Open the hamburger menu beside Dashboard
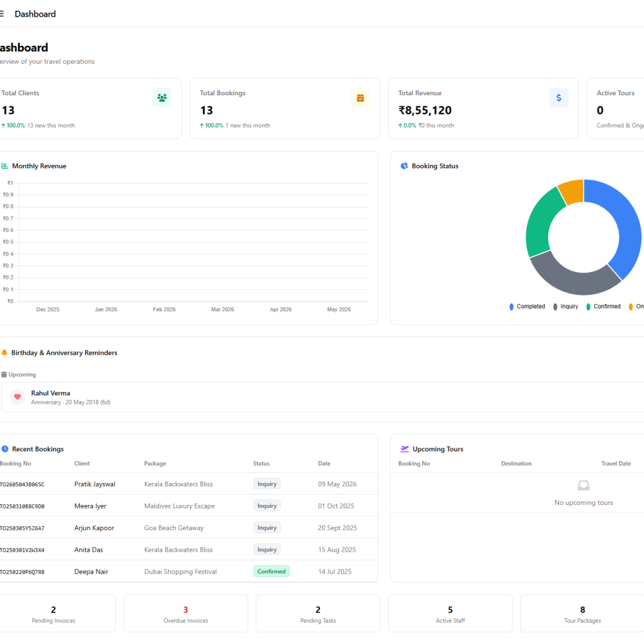Image resolution: width=644 pixels, height=644 pixels. tap(2, 14)
